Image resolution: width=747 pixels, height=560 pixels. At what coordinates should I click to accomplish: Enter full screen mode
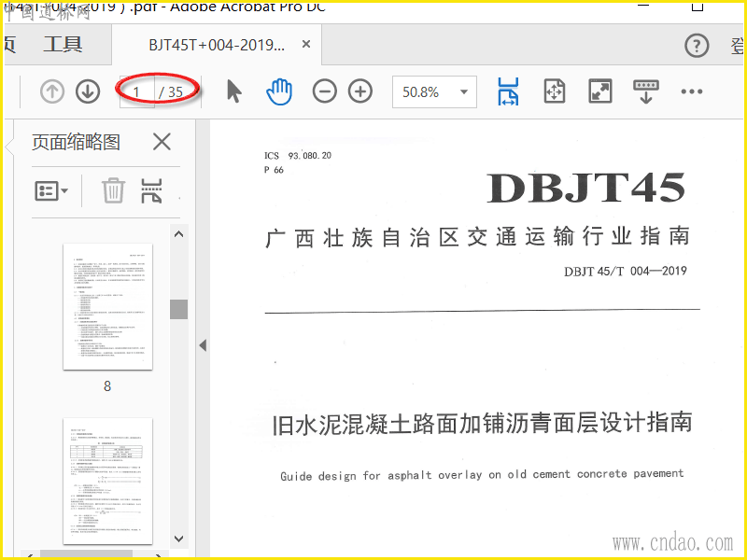pos(600,91)
